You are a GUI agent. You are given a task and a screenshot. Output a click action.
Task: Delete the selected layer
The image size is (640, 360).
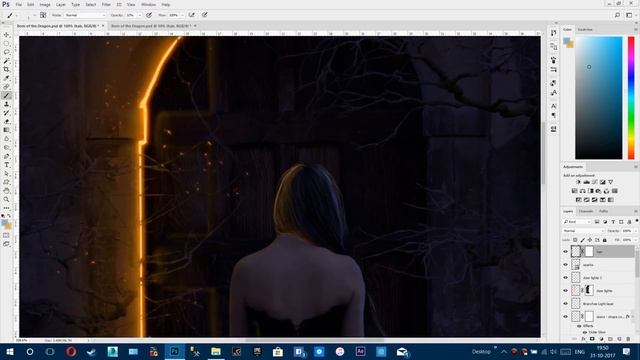click(628, 339)
